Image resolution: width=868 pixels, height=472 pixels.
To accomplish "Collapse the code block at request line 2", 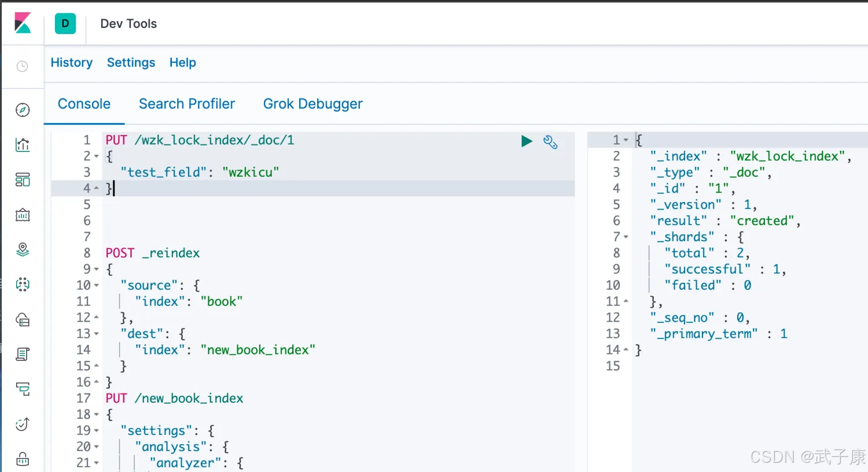I will 97,157.
